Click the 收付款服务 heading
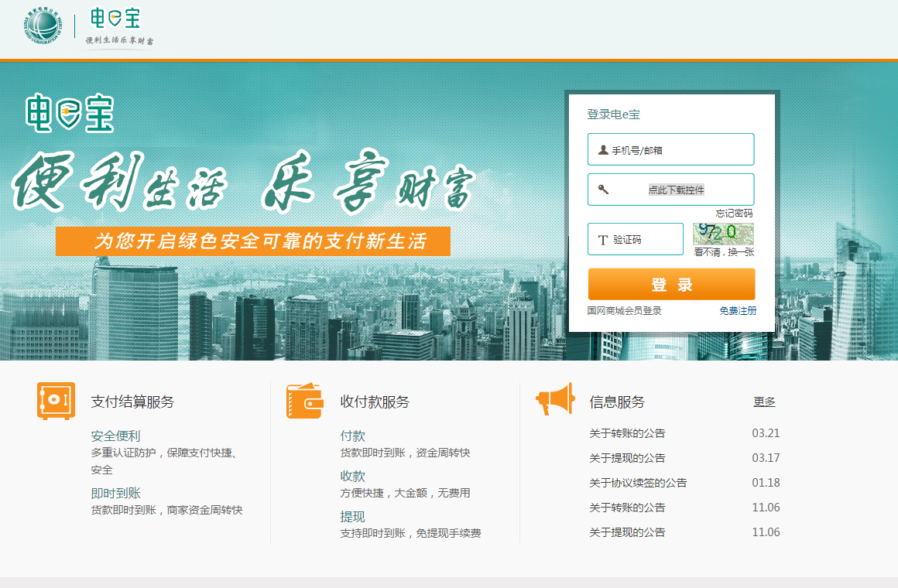The image size is (898, 588). (375, 402)
